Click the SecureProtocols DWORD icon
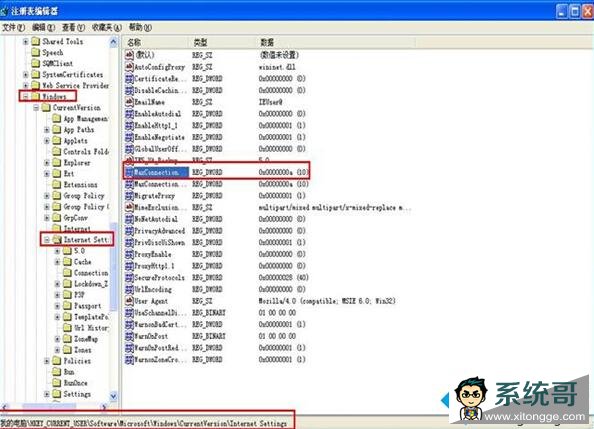594x429 pixels. tap(129, 277)
